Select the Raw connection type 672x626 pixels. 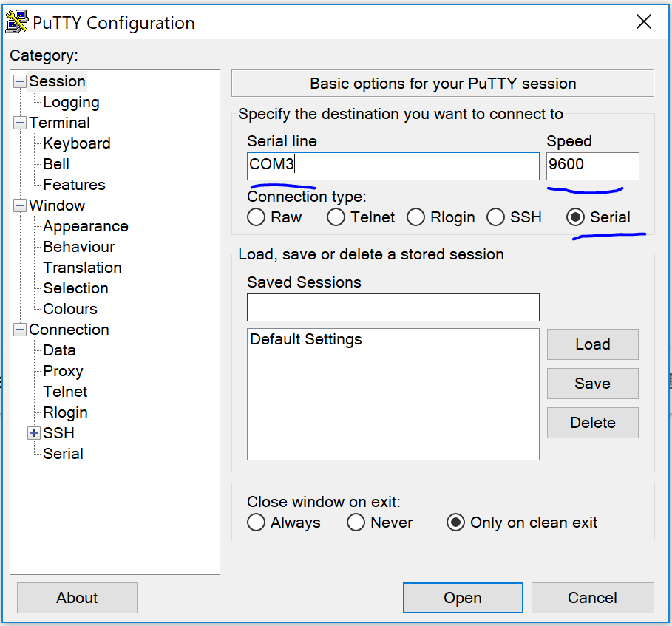tap(257, 217)
